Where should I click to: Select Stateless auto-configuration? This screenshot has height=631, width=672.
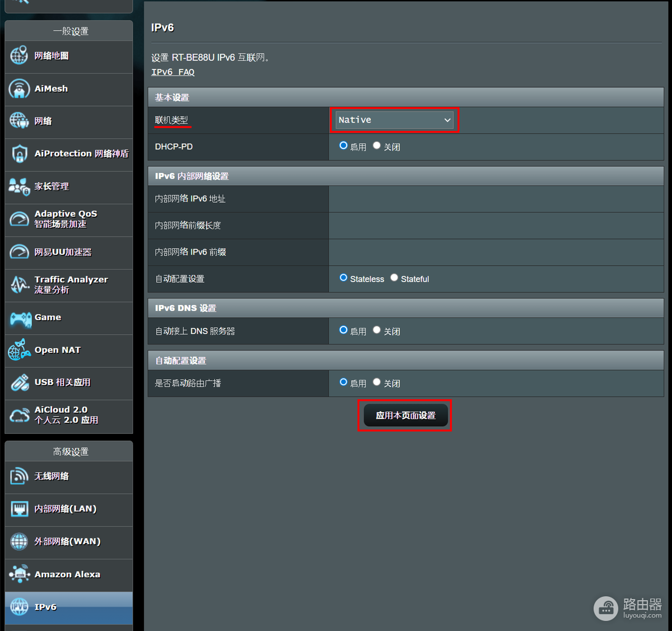click(x=343, y=278)
